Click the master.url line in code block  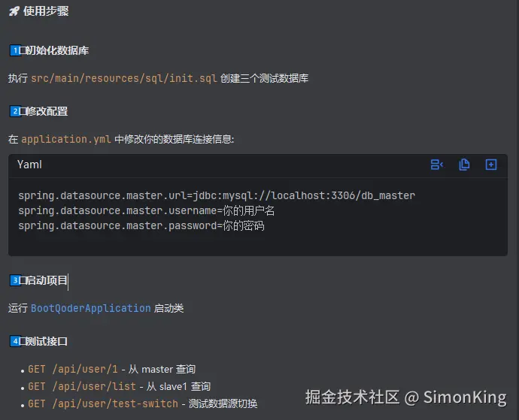tap(217, 195)
